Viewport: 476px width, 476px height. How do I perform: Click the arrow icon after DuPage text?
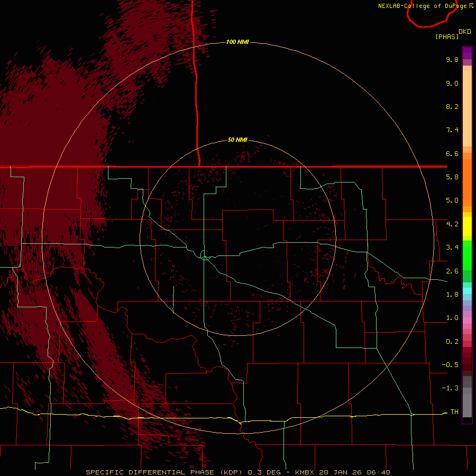coord(471,6)
